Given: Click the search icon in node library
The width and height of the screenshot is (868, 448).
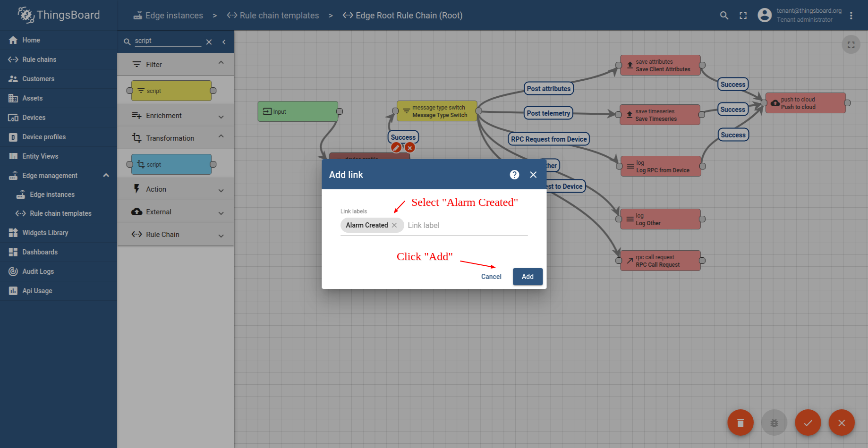Looking at the screenshot, I should pos(127,42).
